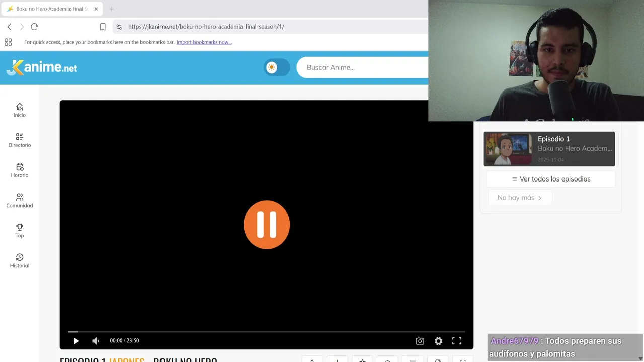Click the browser forward arrow
The image size is (644, 362).
coord(22,27)
